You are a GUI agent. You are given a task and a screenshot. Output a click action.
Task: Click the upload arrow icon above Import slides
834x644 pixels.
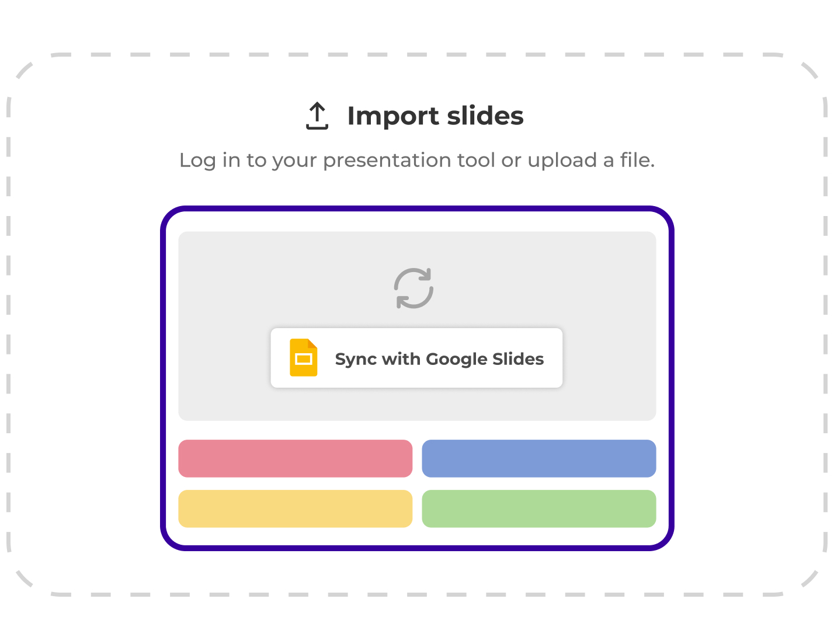tap(317, 115)
